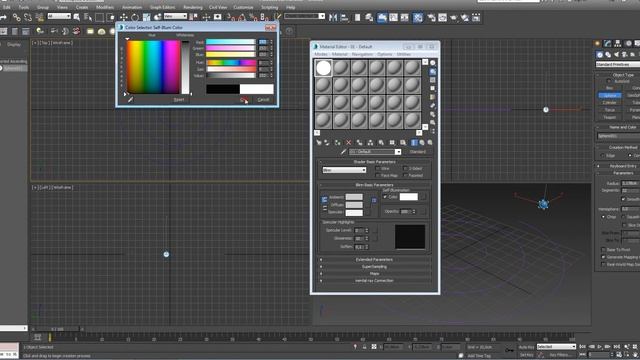Image resolution: width=640 pixels, height=360 pixels.
Task: Toggle the AutoGrid checkbox
Action: 609,81
